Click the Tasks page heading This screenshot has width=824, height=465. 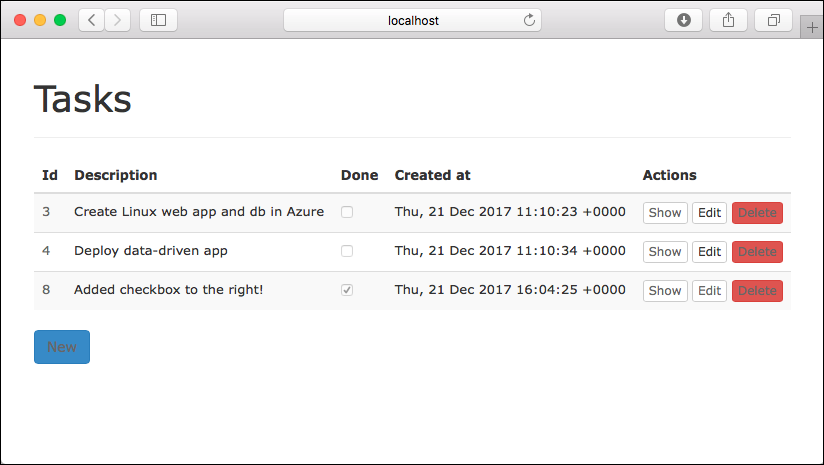pos(83,99)
